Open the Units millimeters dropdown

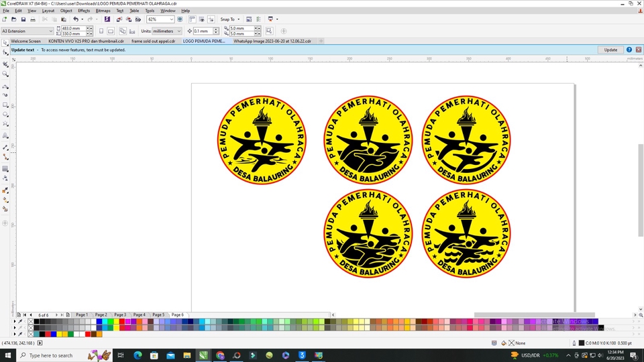click(x=178, y=32)
